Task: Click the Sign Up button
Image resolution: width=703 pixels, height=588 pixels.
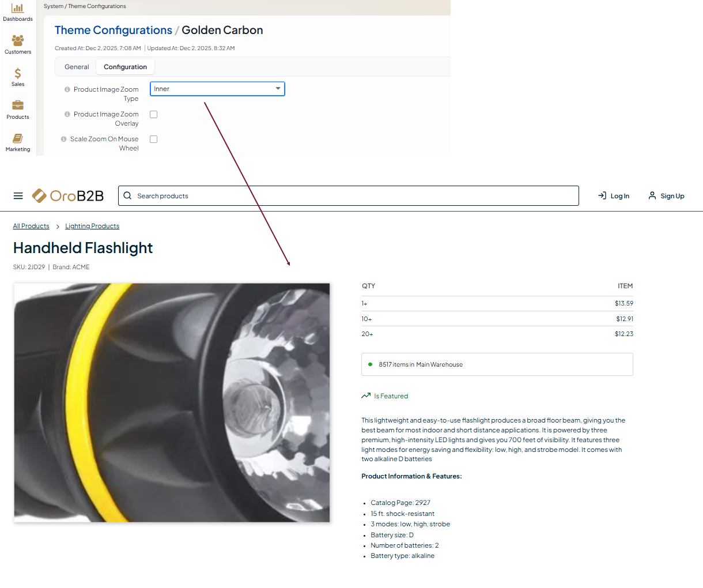Action: point(666,196)
